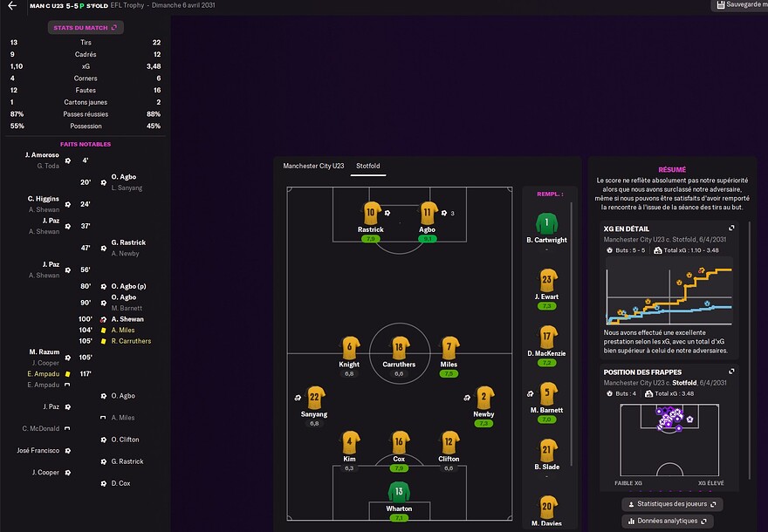The height and width of the screenshot is (532, 768).
Task: Click the back arrow icon
Action: point(12,5)
